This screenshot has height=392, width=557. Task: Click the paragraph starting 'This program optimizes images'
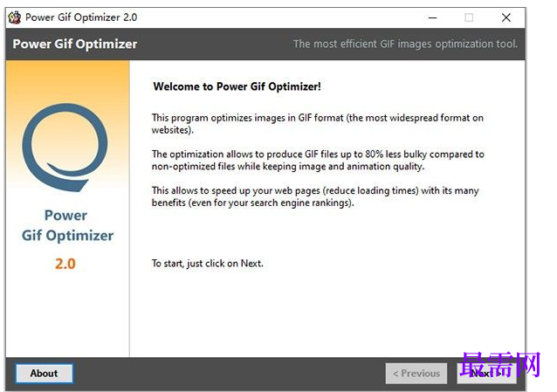[318, 124]
